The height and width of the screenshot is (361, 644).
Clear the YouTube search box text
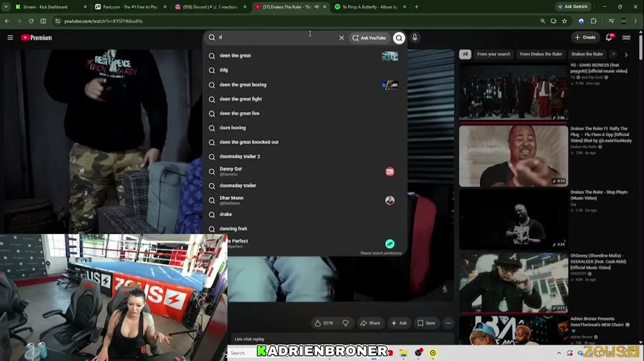point(342,38)
